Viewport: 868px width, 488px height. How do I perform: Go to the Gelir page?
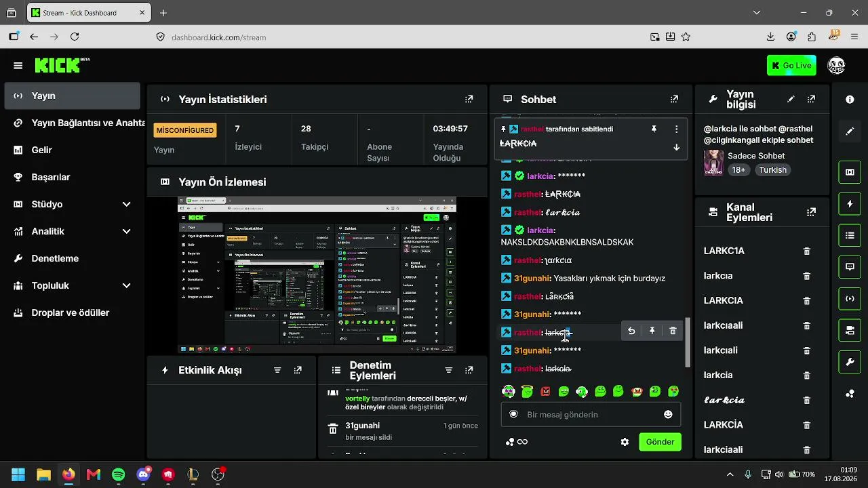coord(72,150)
